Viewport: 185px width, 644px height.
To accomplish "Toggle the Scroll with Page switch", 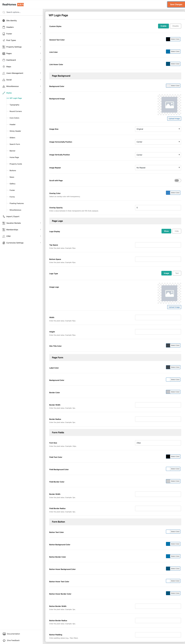I will pos(177,180).
